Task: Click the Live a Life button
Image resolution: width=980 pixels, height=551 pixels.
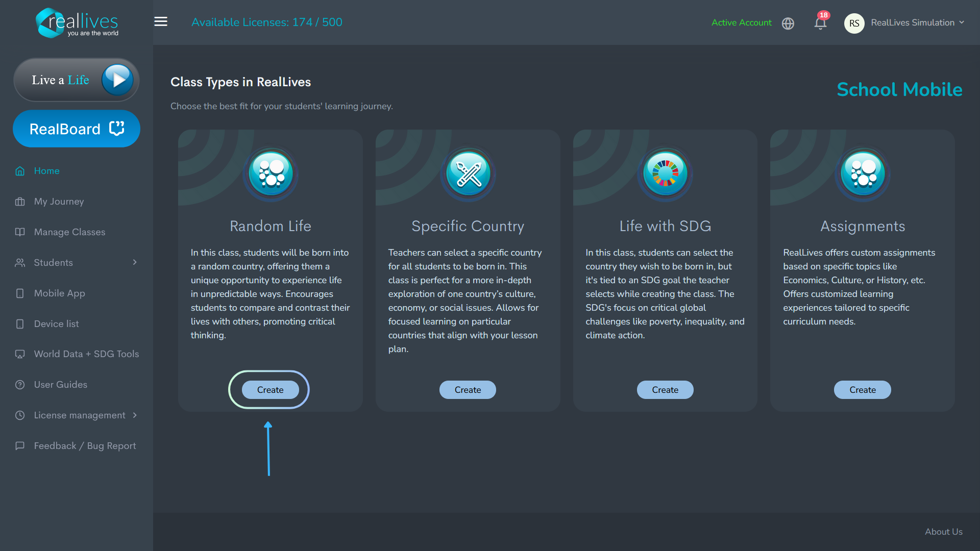Action: pos(77,80)
